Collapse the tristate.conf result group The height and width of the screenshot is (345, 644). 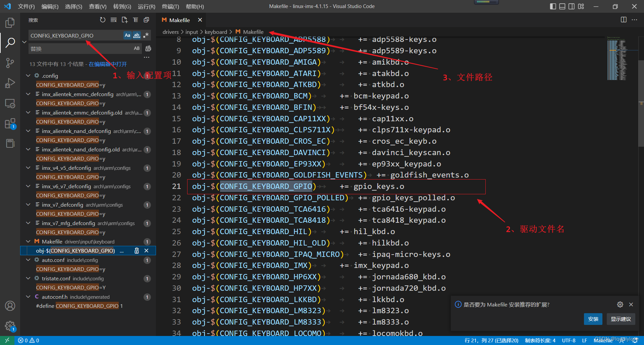click(x=28, y=278)
